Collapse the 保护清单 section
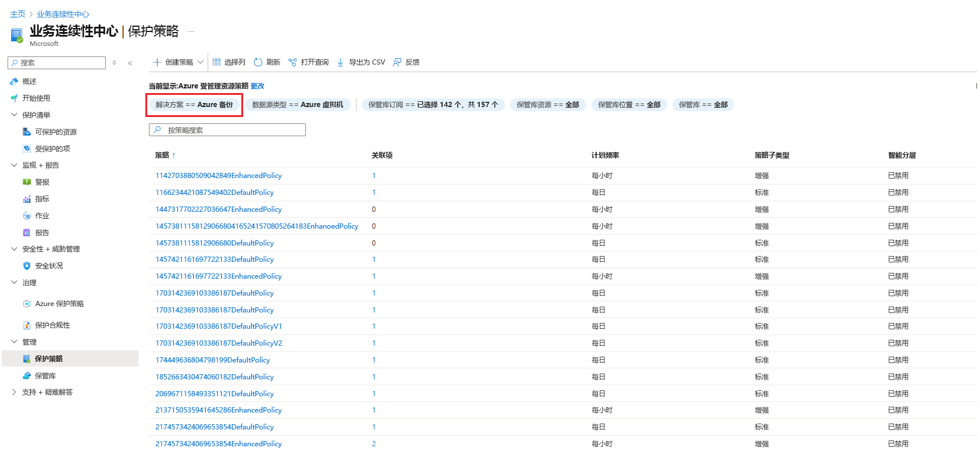Viewport: 980px width, 462px height. [14, 115]
